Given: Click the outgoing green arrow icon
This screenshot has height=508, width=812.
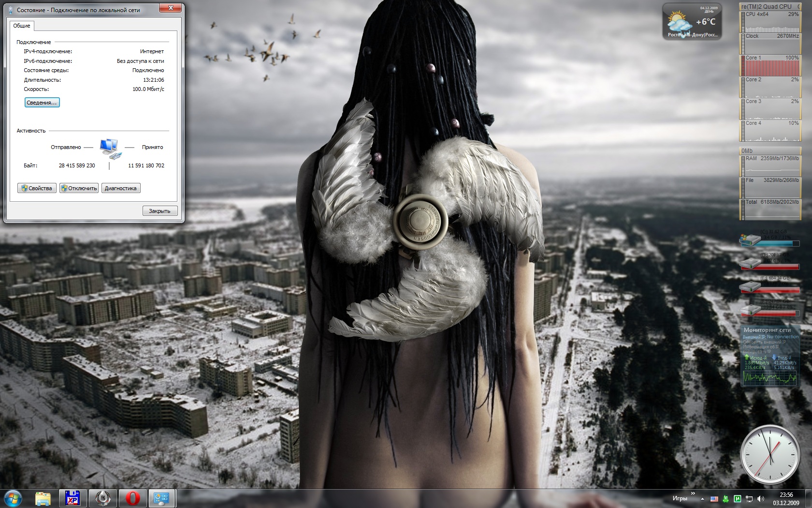Looking at the screenshot, I should point(747,357).
